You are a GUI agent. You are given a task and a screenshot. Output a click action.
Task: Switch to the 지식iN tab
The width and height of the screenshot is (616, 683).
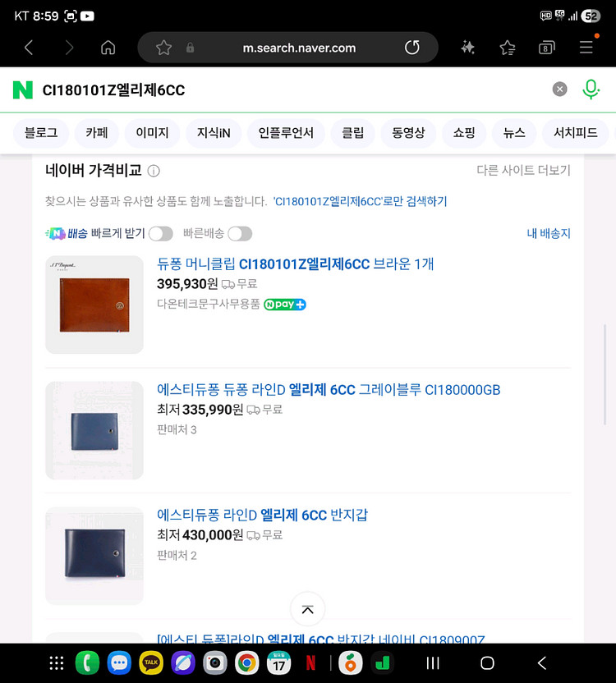pyautogui.click(x=214, y=133)
